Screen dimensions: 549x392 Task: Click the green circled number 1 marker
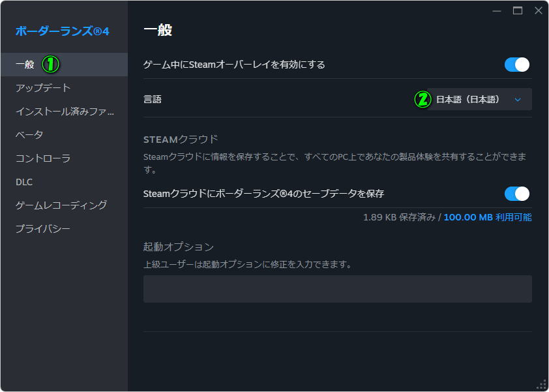51,65
